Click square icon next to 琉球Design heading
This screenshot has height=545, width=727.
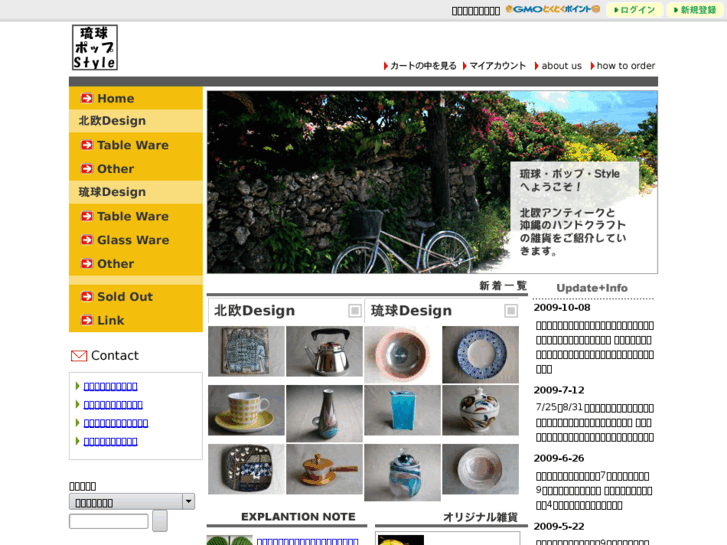511,310
